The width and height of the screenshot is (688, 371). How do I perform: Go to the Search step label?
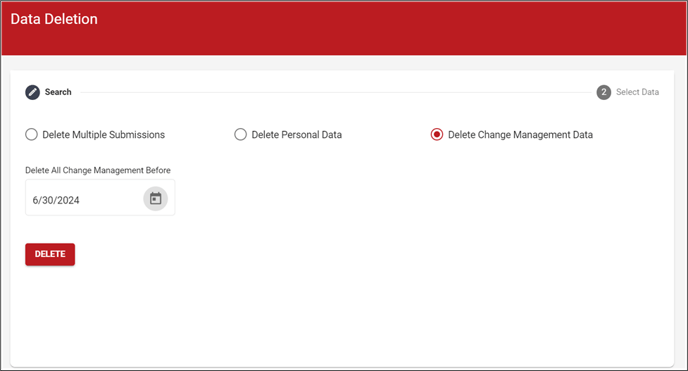(58, 92)
